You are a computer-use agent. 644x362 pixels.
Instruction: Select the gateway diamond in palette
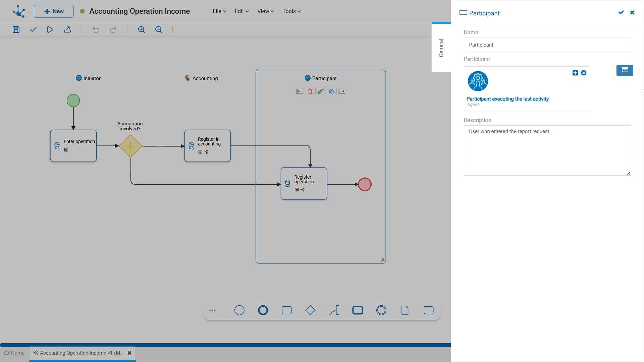310,310
